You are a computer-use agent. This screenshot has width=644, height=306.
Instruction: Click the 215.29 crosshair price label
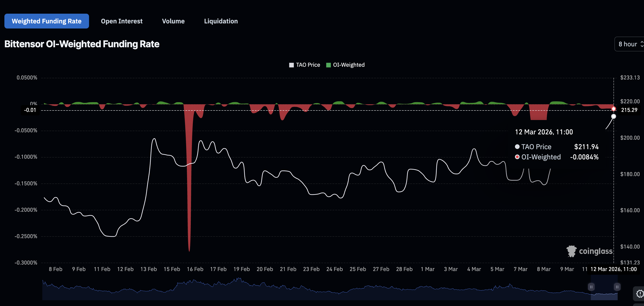coord(629,110)
